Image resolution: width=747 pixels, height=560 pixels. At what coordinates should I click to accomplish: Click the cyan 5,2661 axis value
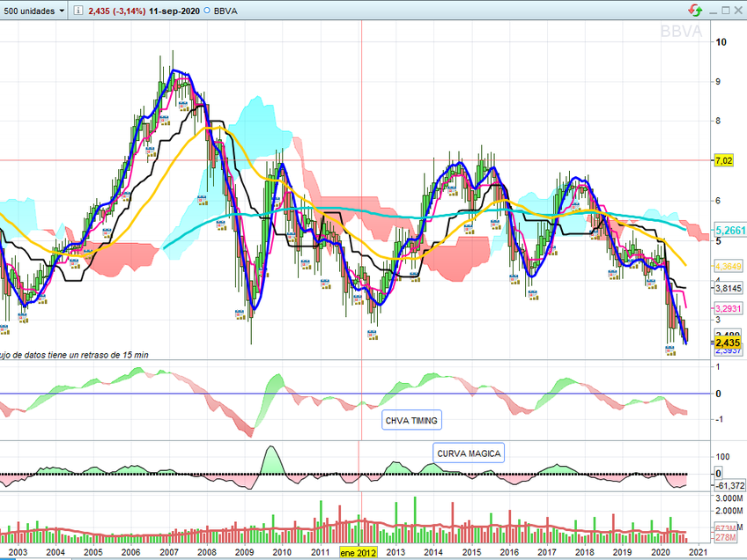point(730,231)
